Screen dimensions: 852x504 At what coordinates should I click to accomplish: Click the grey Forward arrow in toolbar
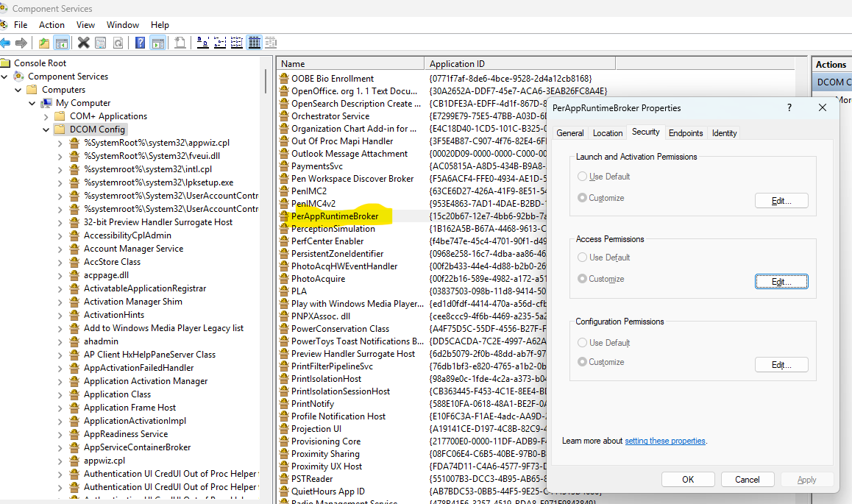coord(21,43)
